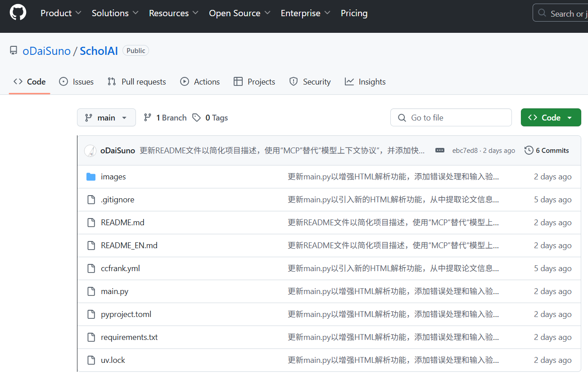Click the file icon beside requirements.txt
Image resolution: width=588 pixels, height=375 pixels.
(91, 337)
